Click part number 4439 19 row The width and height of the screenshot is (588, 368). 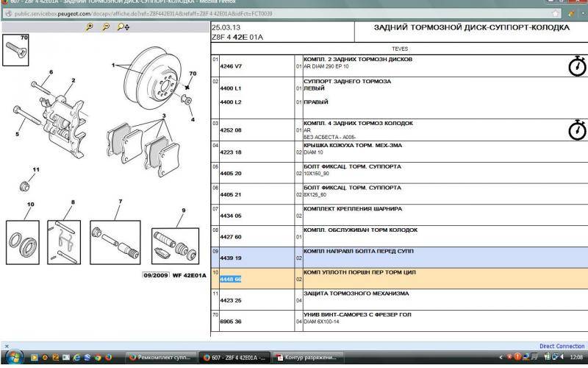[231, 258]
